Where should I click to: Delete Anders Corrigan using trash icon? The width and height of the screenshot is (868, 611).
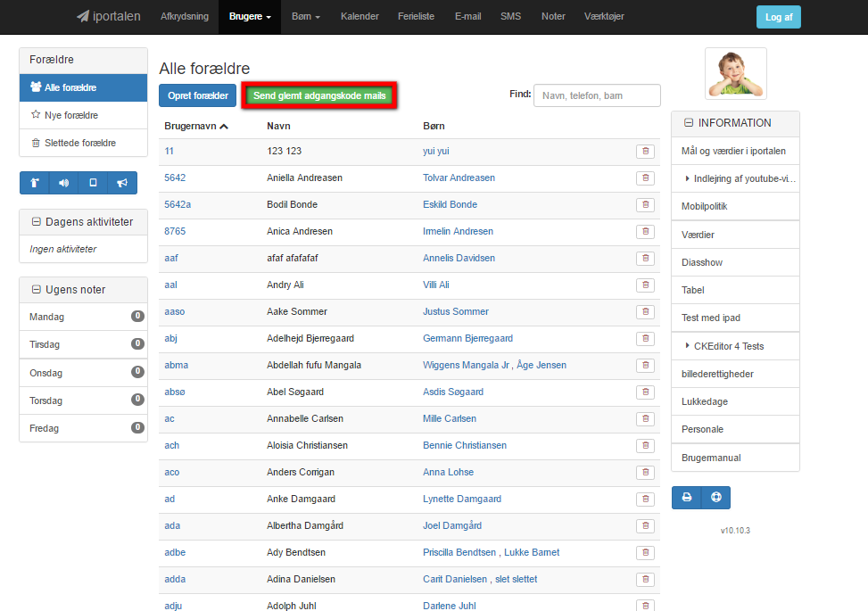[646, 472]
